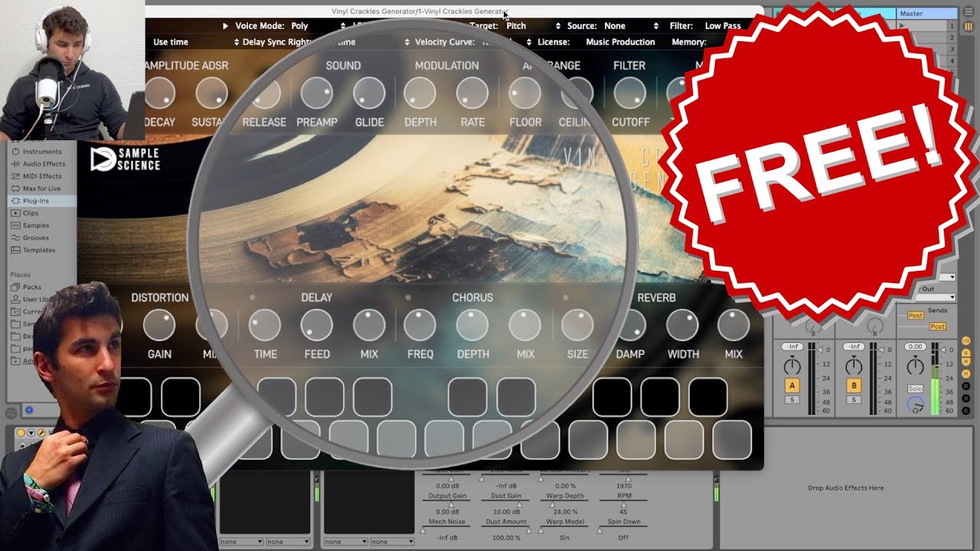This screenshot has width=980, height=551.
Task: Adjust Distortion Gain knob
Action: point(159,325)
